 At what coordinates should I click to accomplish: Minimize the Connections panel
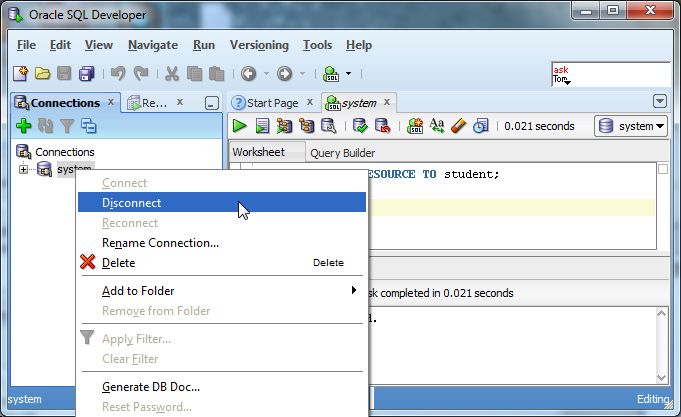[212, 103]
